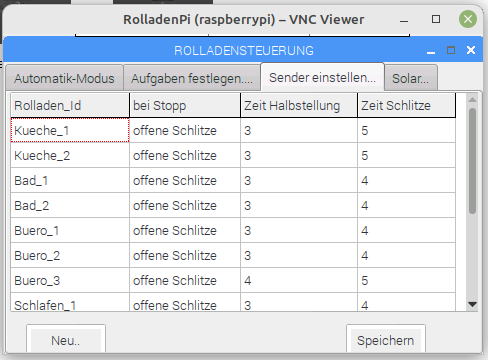Minimize the VNC Viewer window
This screenshot has height=360, width=488.
coord(404,21)
